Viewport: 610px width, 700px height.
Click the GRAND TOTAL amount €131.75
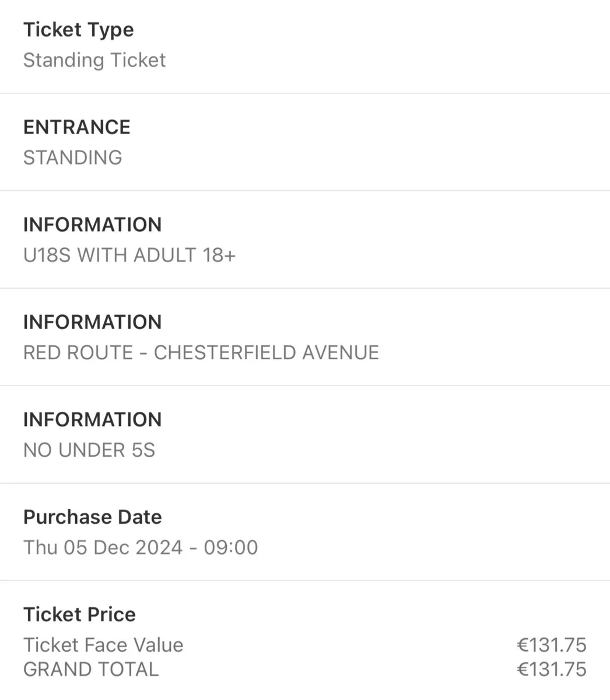(x=552, y=669)
